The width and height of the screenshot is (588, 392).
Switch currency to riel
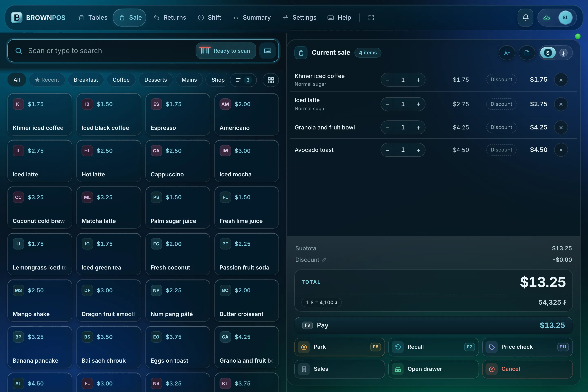(x=563, y=53)
